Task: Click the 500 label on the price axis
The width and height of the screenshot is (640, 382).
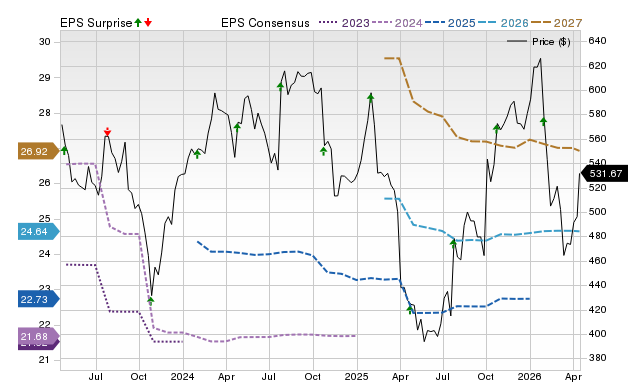Action: coord(598,212)
